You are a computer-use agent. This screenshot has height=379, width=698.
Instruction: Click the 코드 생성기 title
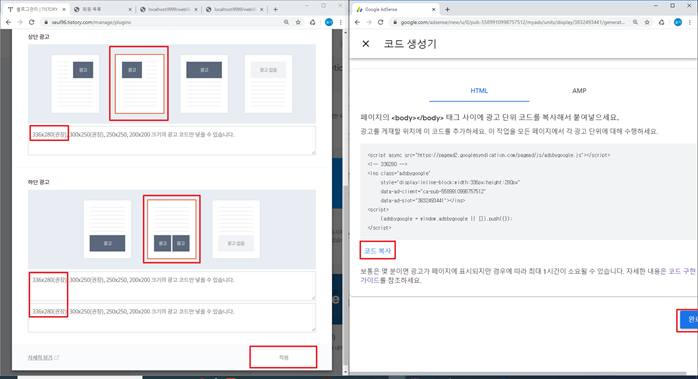(410, 44)
